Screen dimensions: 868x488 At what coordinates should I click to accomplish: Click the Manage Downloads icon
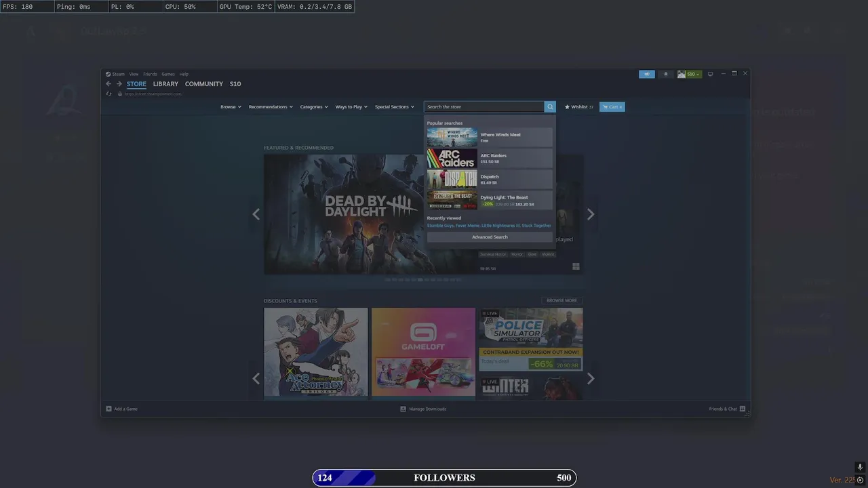pos(403,409)
